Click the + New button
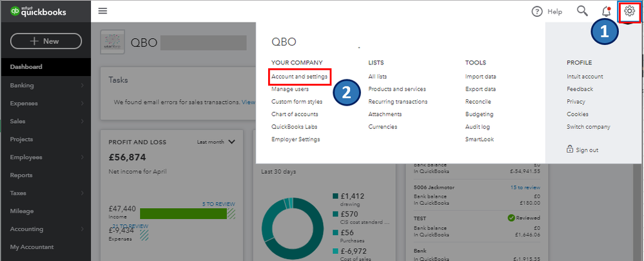Screen dimensions: 644x261 point(46,41)
